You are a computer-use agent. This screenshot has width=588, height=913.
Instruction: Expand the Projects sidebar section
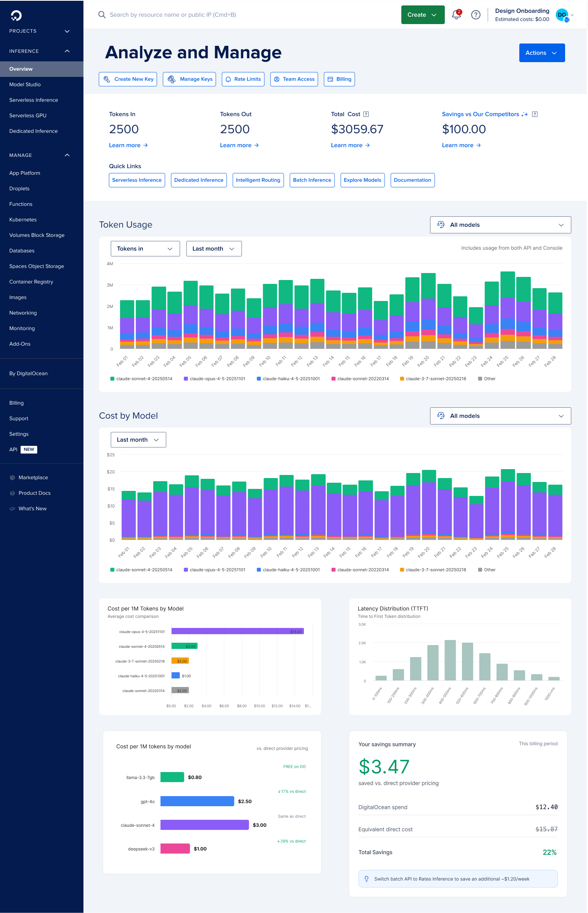(x=67, y=31)
